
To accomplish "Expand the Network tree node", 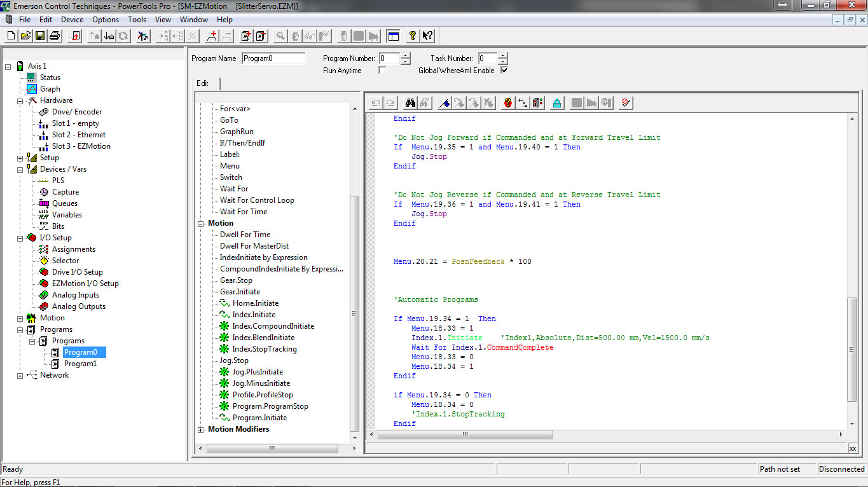I will point(20,376).
